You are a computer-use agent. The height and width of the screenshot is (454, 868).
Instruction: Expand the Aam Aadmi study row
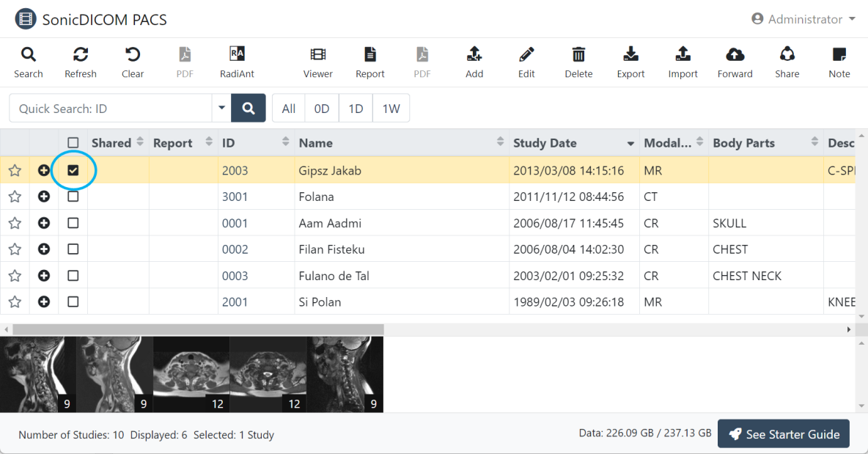[44, 223]
